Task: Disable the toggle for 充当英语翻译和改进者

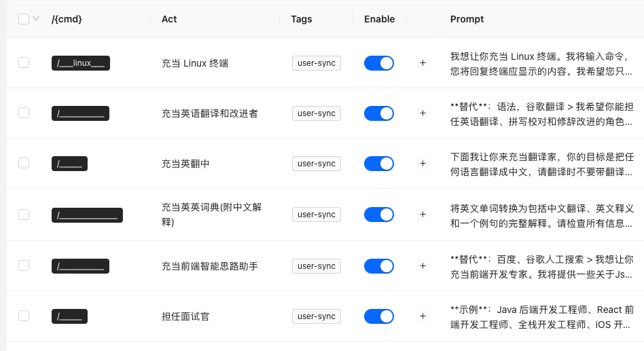Action: (x=378, y=113)
